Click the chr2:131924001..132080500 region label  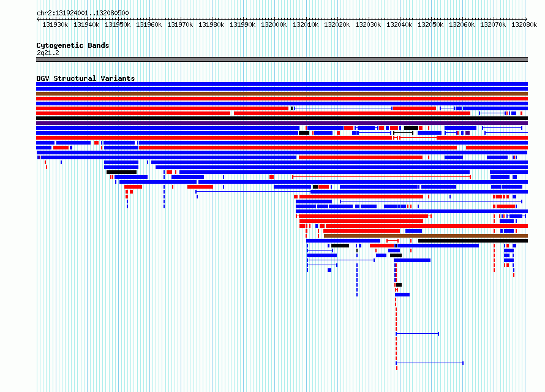click(x=83, y=13)
